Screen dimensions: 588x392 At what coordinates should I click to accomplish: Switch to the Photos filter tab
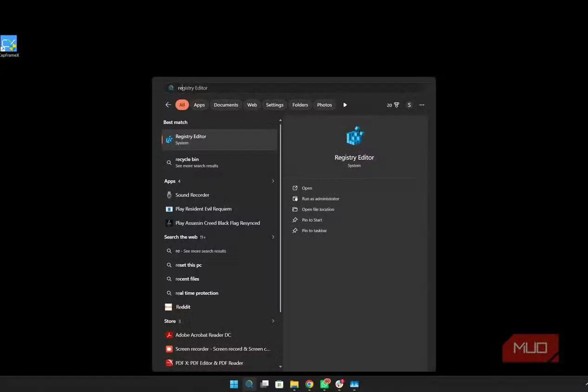coord(325,105)
